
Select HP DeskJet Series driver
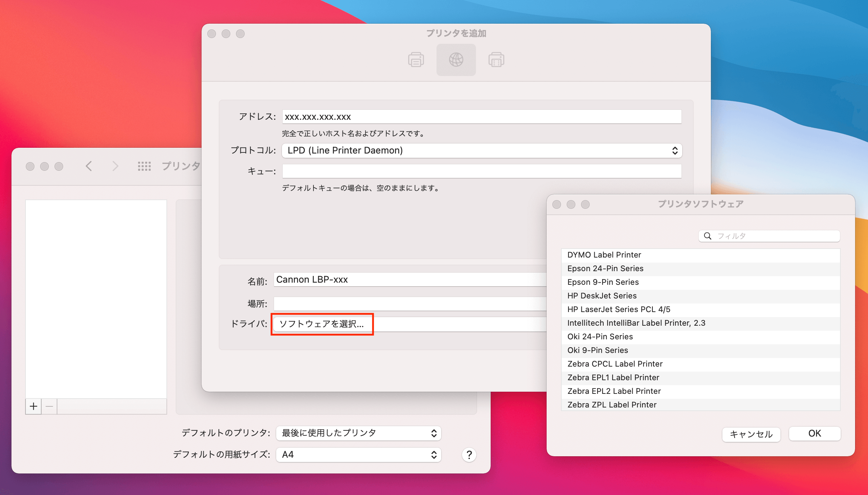point(701,296)
